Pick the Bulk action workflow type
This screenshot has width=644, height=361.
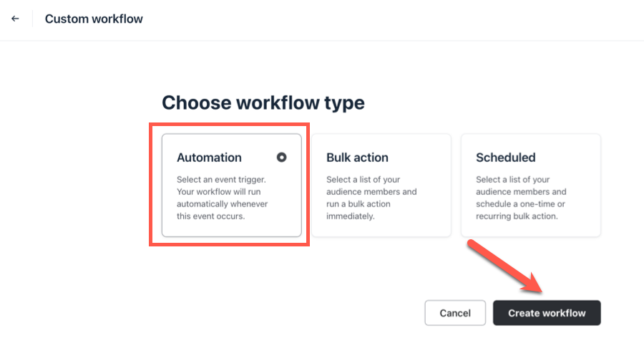coord(381,185)
